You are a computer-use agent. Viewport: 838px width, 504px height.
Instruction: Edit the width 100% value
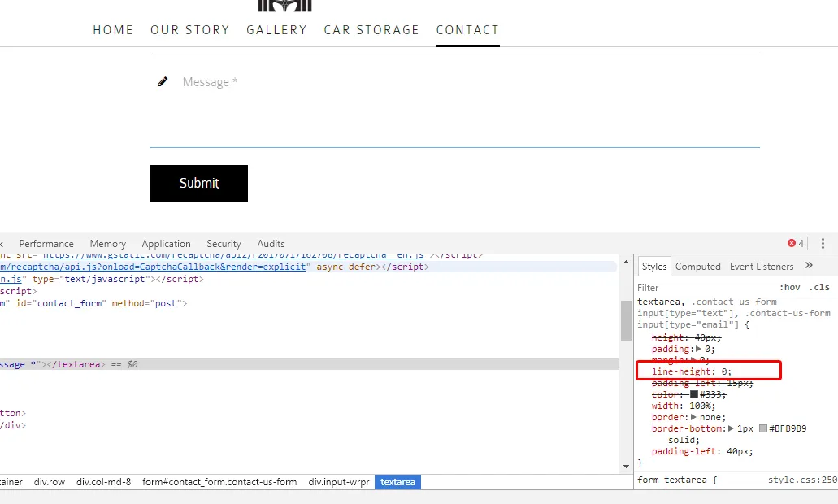700,406
